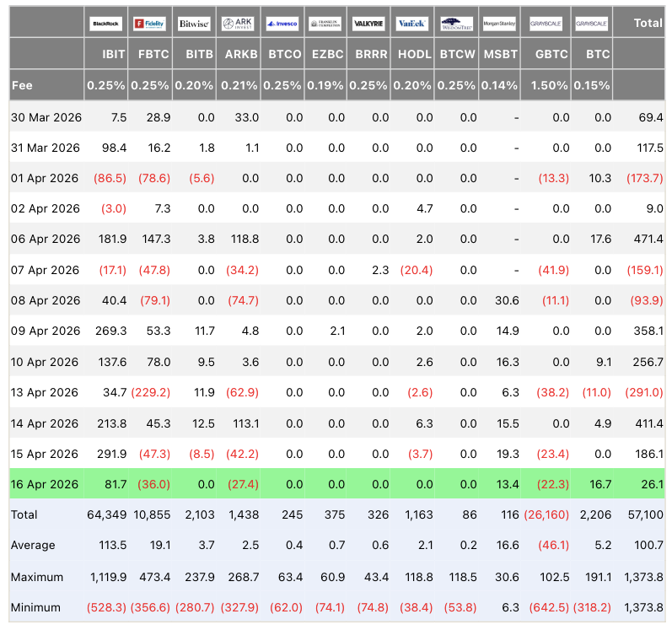Click the 57,100 grand total cell
This screenshot has height=630, width=672.
pyautogui.click(x=646, y=514)
